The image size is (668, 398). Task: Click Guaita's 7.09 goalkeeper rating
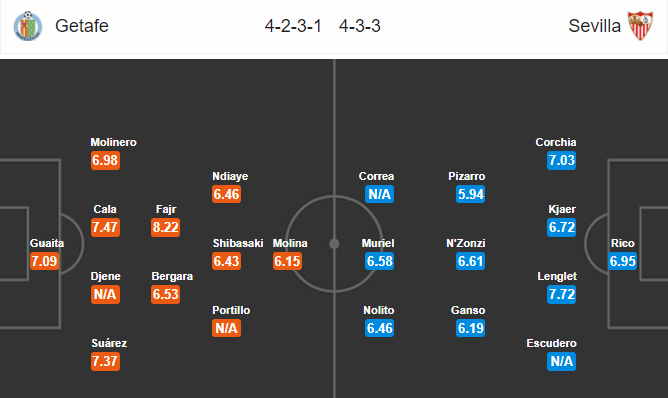pos(44,261)
